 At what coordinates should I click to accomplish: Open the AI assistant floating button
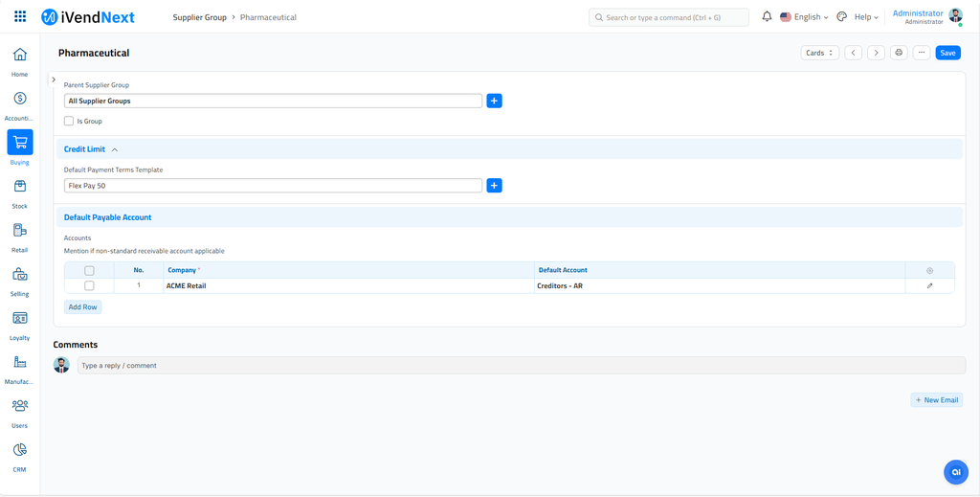pos(955,472)
